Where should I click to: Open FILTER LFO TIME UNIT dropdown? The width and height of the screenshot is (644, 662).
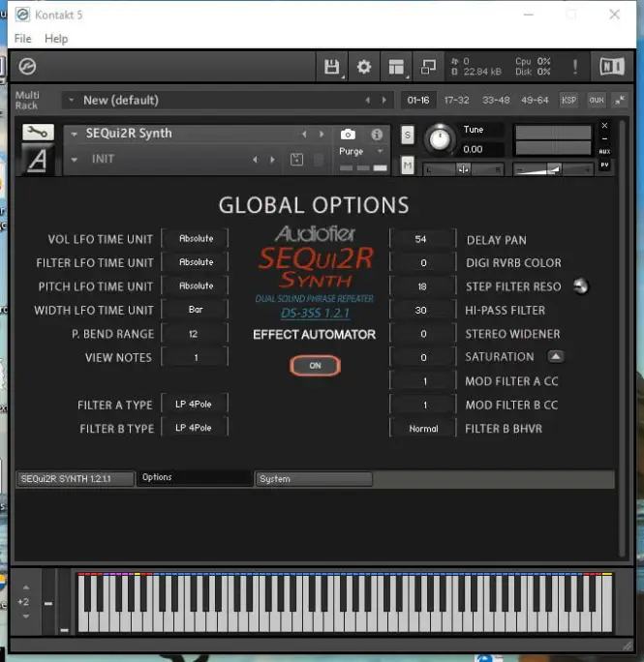coord(196,262)
